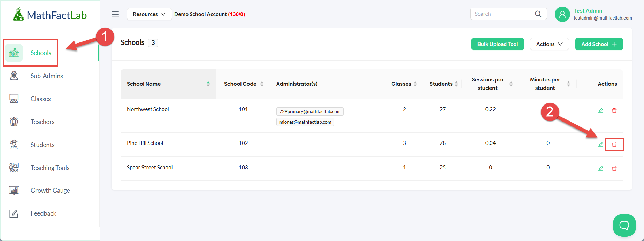Sort by Classes column arrows
The height and width of the screenshot is (241, 644).
(415, 84)
